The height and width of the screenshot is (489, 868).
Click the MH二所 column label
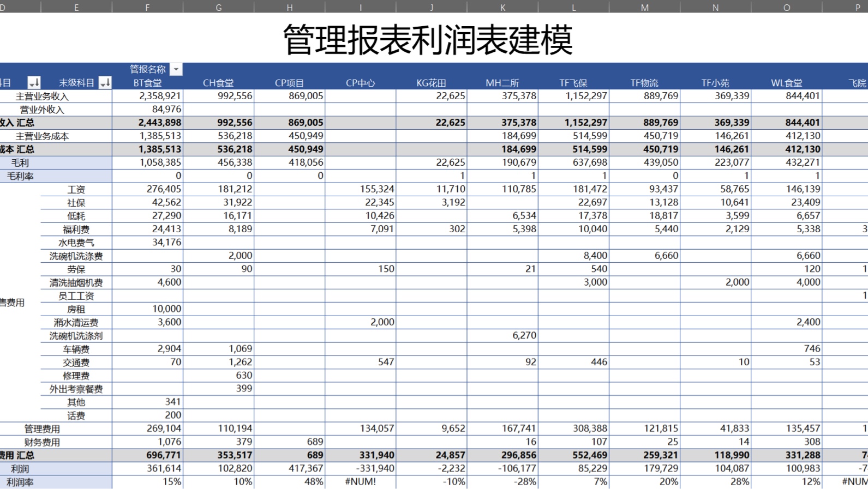pos(502,83)
